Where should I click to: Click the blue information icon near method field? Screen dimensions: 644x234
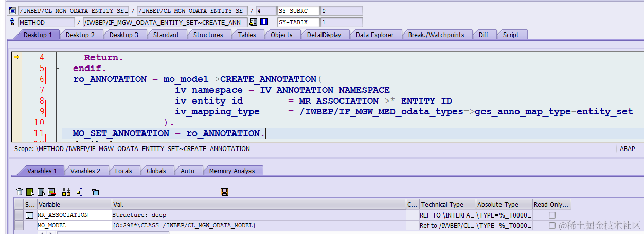coord(264,22)
